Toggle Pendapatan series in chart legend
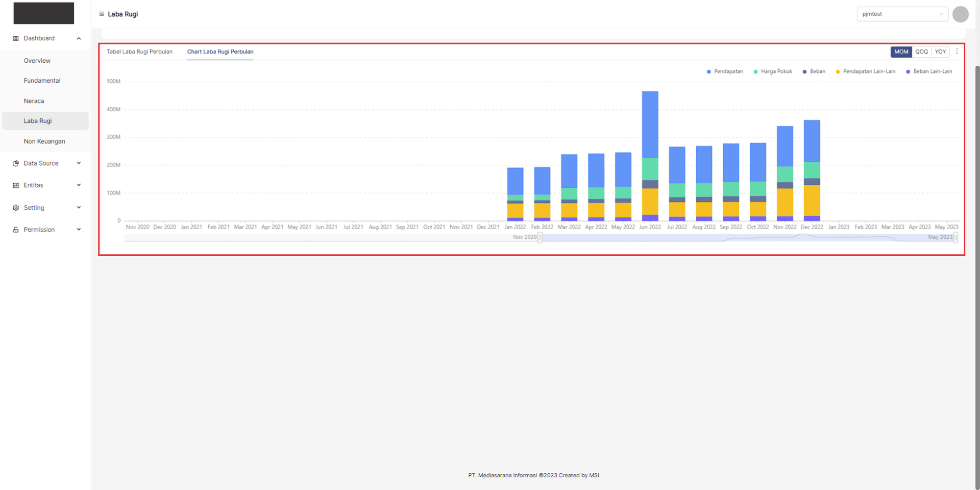Image resolution: width=980 pixels, height=490 pixels. [725, 72]
